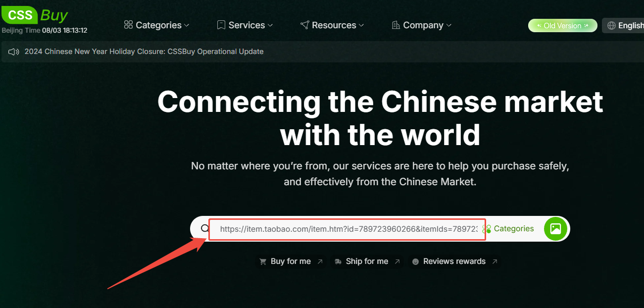This screenshot has height=308, width=644.
Task: Click the Connecting the Chinese market headline
Action: (380, 118)
